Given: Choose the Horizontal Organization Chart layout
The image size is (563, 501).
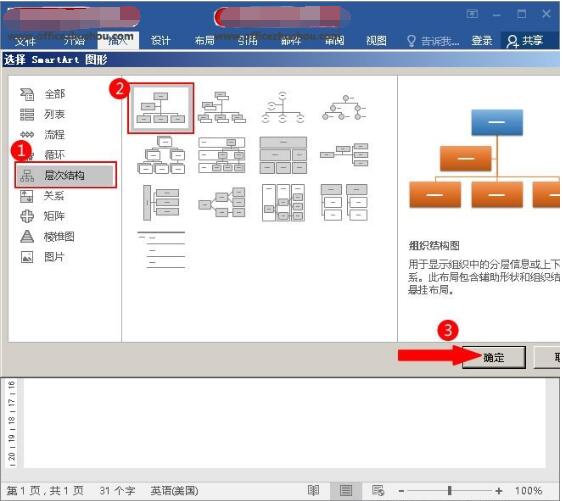Looking at the screenshot, I should (x=344, y=154).
